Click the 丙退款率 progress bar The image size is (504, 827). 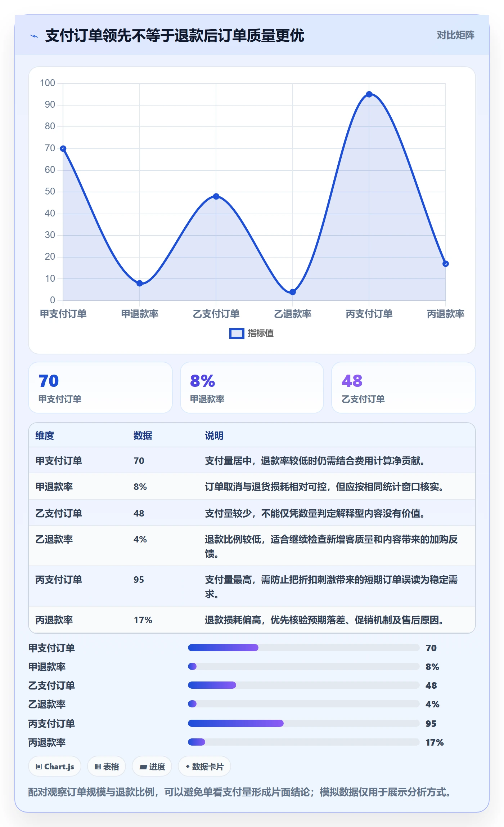pos(304,742)
